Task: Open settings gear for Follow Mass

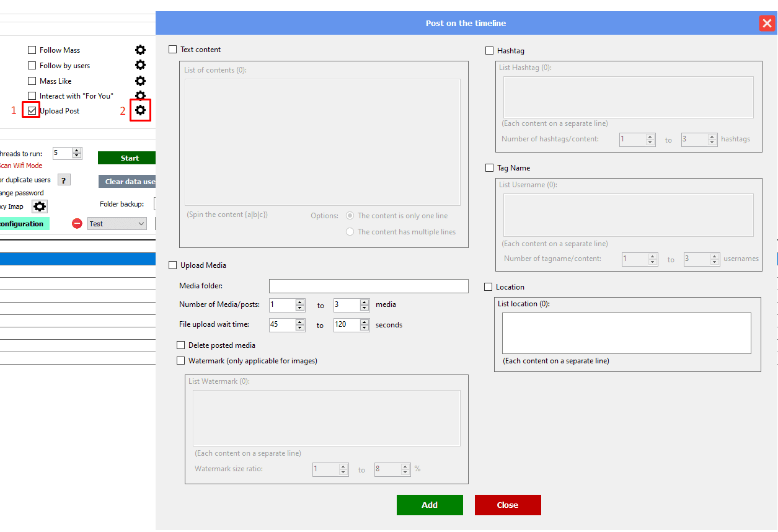Action: [x=141, y=50]
